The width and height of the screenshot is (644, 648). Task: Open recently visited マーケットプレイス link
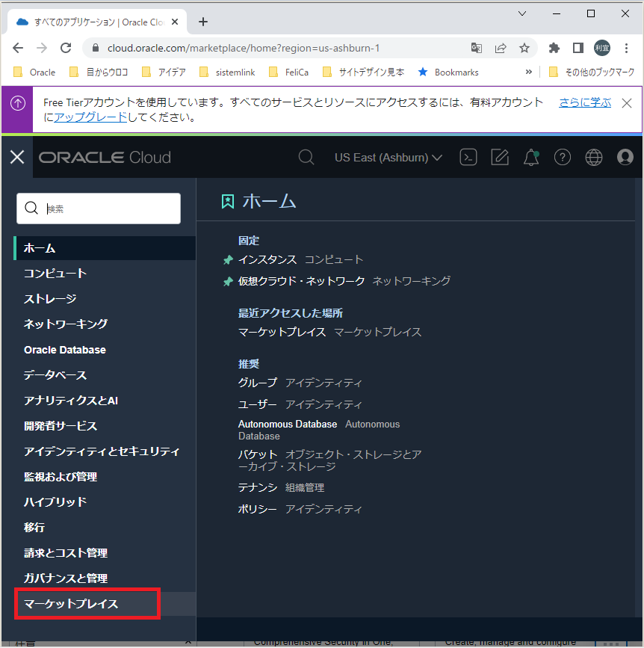[282, 333]
